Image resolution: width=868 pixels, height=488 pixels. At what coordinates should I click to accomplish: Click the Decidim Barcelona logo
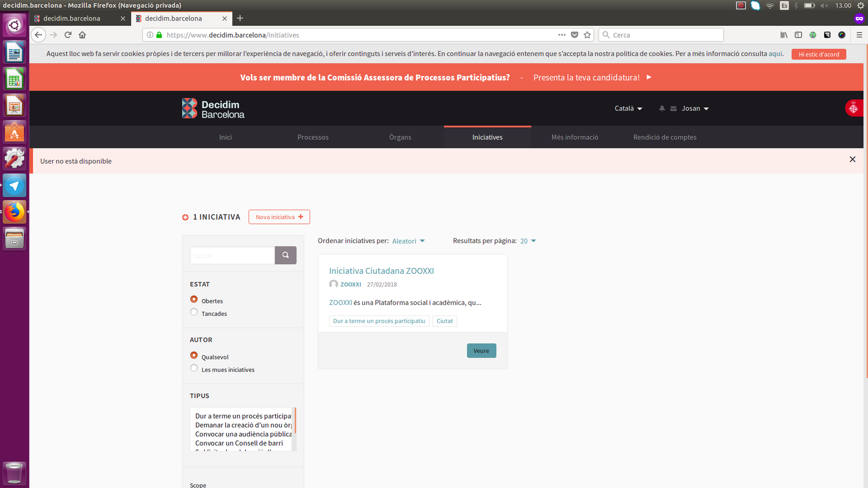pos(213,108)
